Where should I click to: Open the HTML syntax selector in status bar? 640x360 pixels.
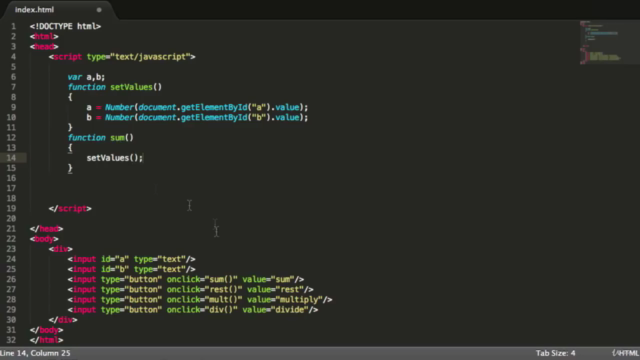click(x=625, y=353)
